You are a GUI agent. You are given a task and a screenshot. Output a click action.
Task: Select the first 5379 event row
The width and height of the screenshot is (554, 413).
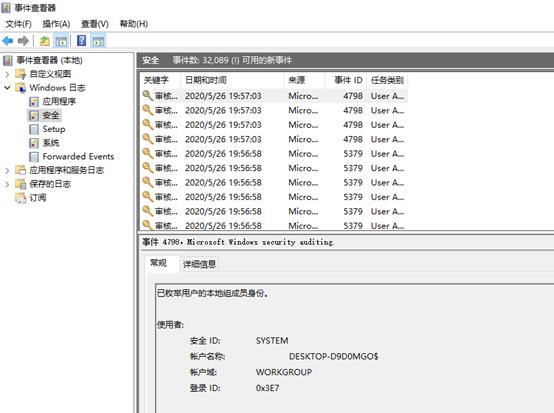pos(274,154)
